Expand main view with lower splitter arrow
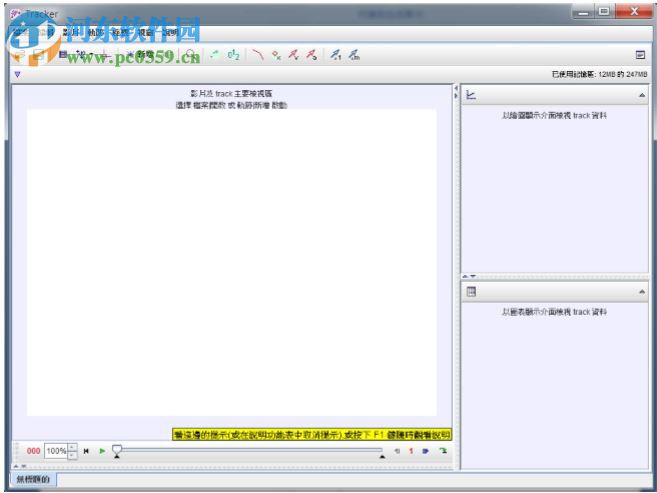The width and height of the screenshot is (657, 493). (x=456, y=96)
